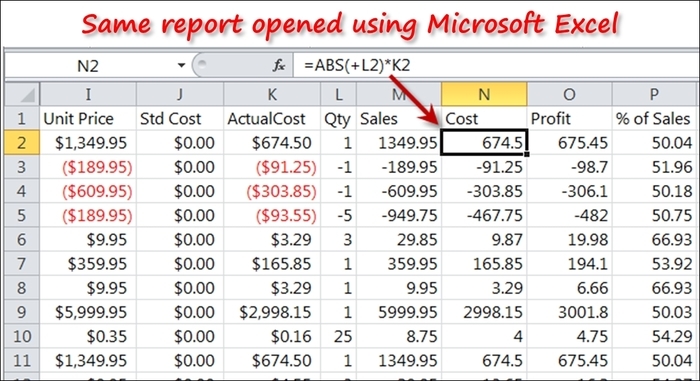The image size is (700, 381).
Task: Open the Name Box dropdown arrow
Action: 181,66
